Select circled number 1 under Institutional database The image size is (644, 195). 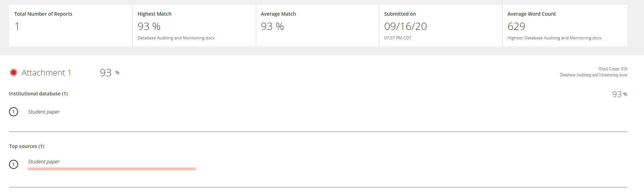14,112
